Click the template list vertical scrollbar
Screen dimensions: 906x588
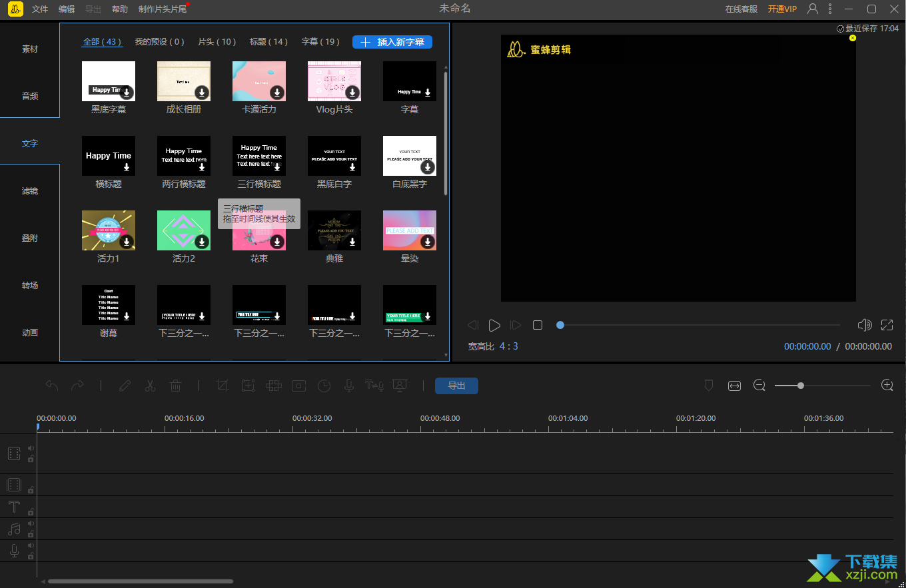pyautogui.click(x=446, y=133)
